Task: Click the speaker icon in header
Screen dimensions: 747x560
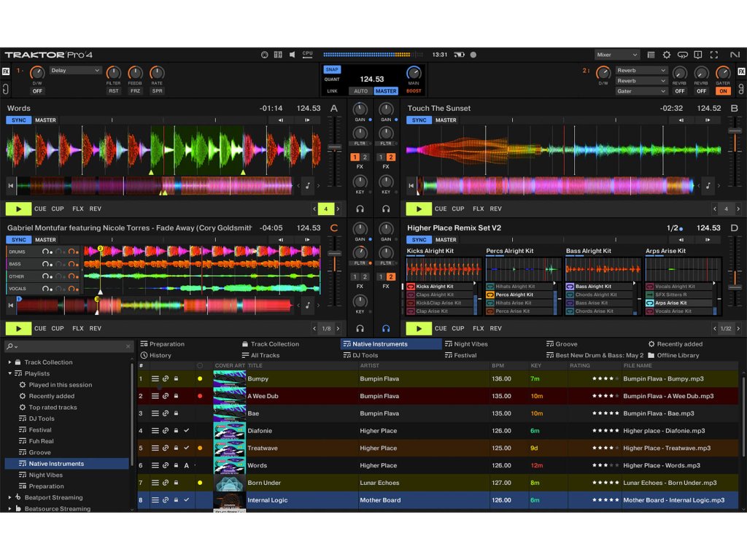Action: tap(292, 55)
